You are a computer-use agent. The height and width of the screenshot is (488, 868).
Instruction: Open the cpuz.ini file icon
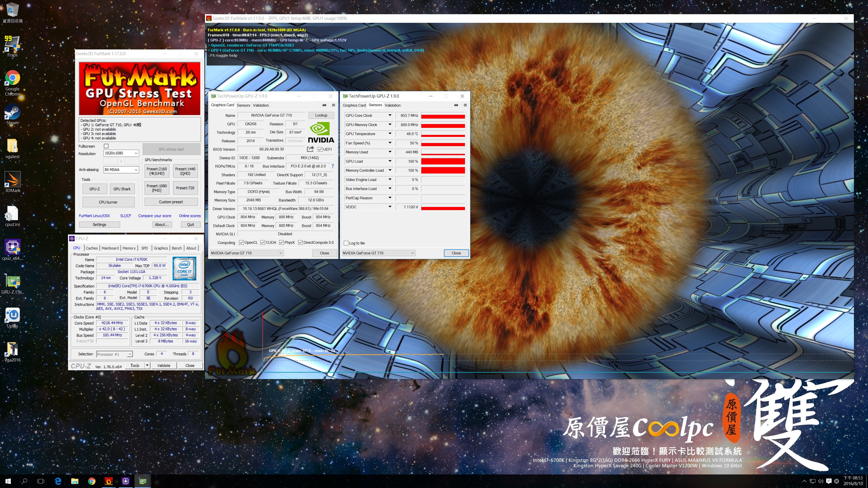12,216
